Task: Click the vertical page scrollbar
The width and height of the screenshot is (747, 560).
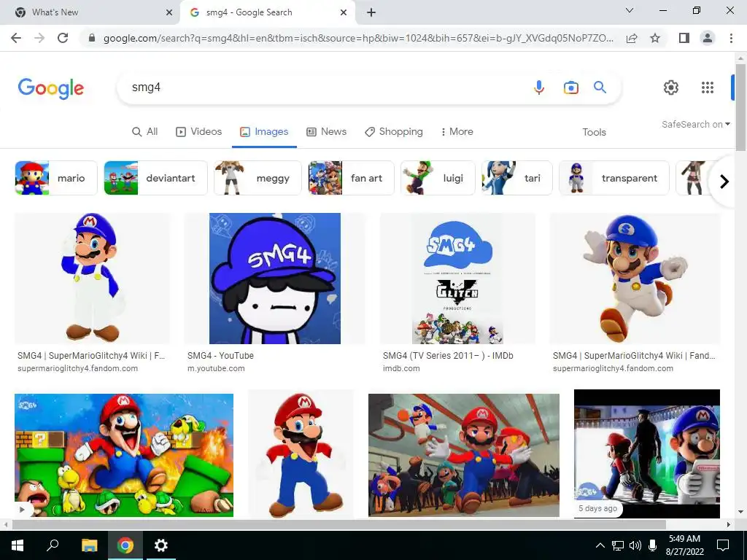Action: pyautogui.click(x=740, y=107)
